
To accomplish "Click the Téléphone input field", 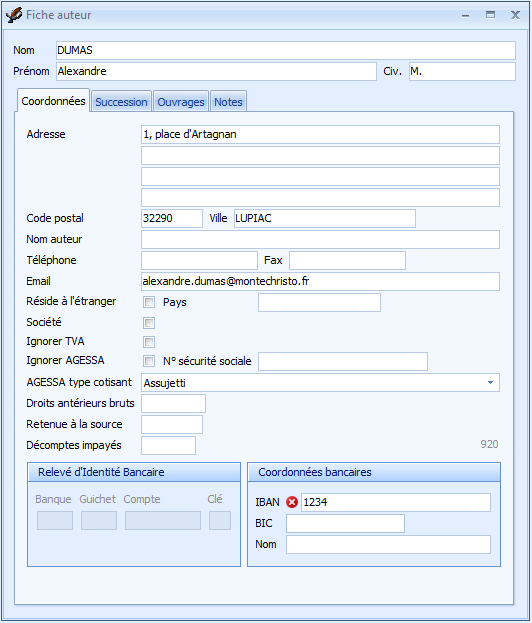I will 199,260.
